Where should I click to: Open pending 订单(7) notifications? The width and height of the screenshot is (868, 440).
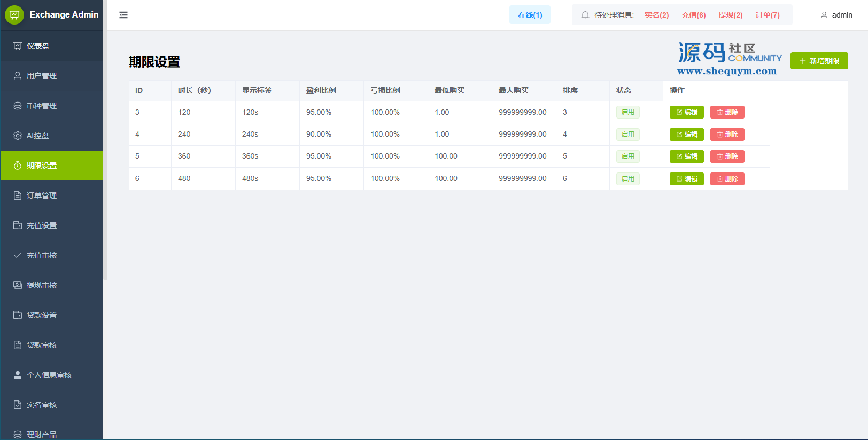(x=768, y=15)
